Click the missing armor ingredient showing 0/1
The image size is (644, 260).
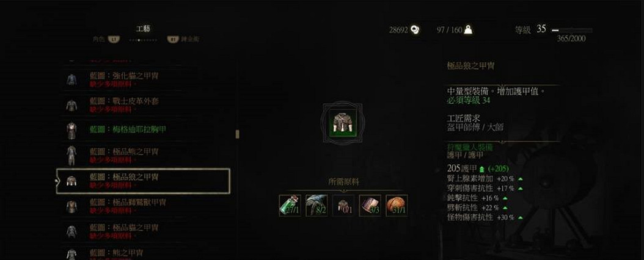tap(343, 206)
